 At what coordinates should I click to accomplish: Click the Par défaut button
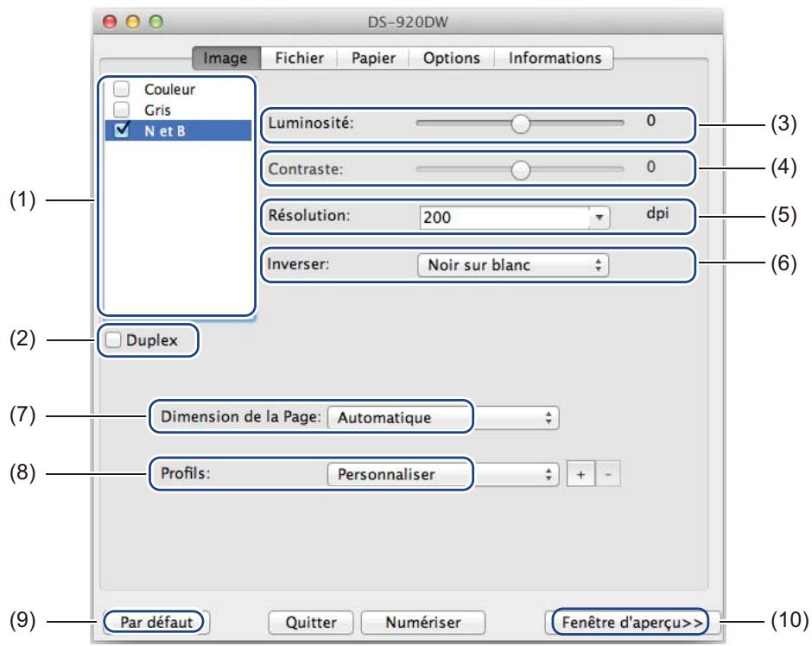coord(156,622)
